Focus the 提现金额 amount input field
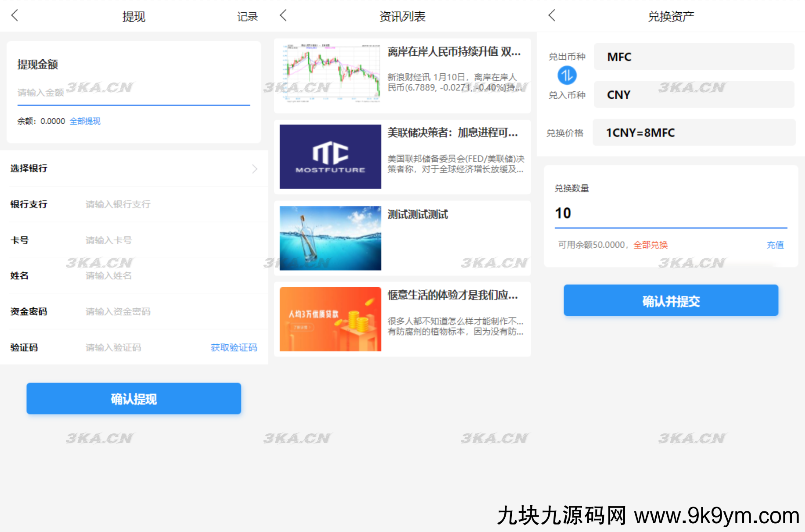 coord(133,93)
